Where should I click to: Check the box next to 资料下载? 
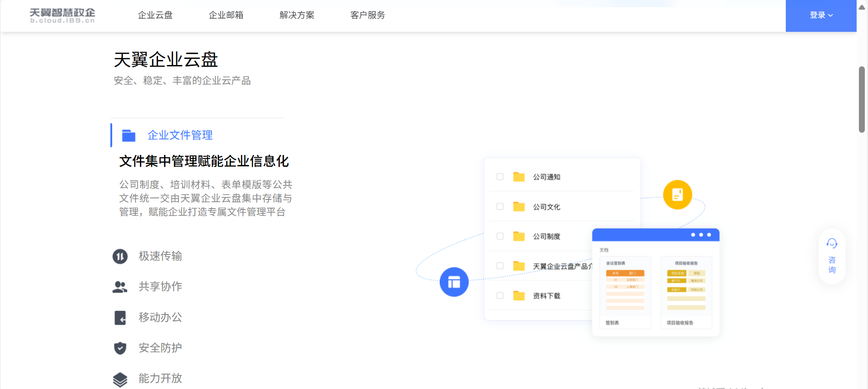500,295
